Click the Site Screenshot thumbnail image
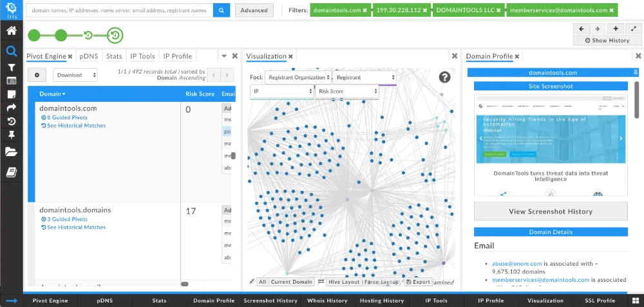This screenshot has height=307, width=644. [x=551, y=145]
